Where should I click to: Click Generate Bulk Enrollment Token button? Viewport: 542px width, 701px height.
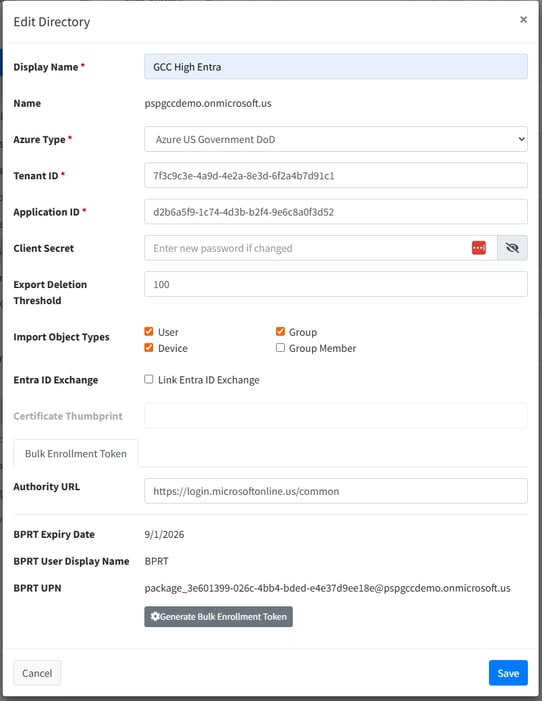pyautogui.click(x=218, y=617)
